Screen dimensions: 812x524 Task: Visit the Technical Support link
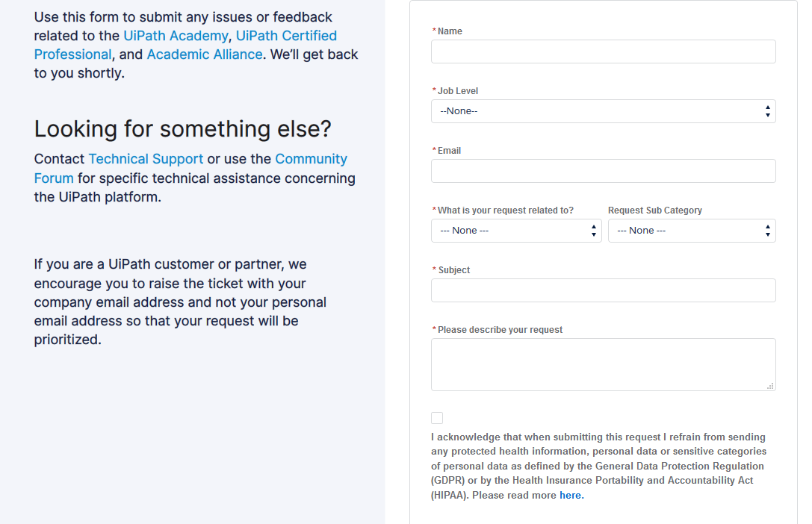(146, 159)
